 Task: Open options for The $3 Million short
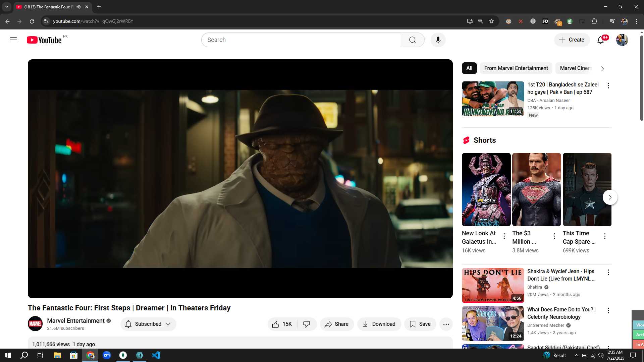pyautogui.click(x=554, y=236)
